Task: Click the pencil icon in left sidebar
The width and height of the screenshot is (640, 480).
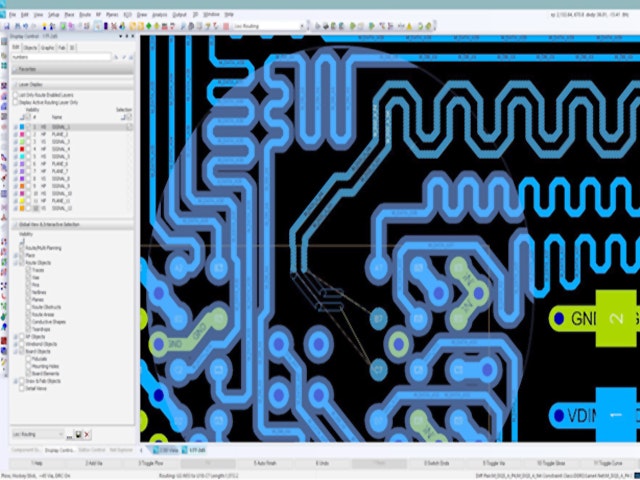Action: (4, 362)
